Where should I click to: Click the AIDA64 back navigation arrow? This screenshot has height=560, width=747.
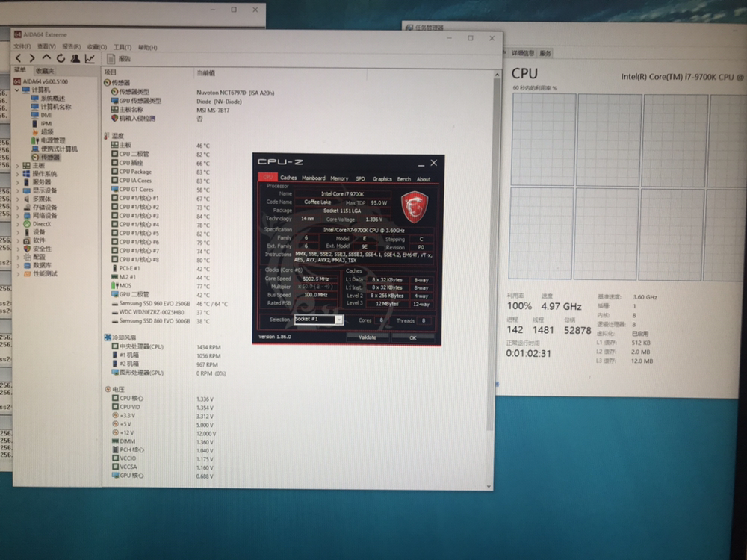tap(19, 58)
